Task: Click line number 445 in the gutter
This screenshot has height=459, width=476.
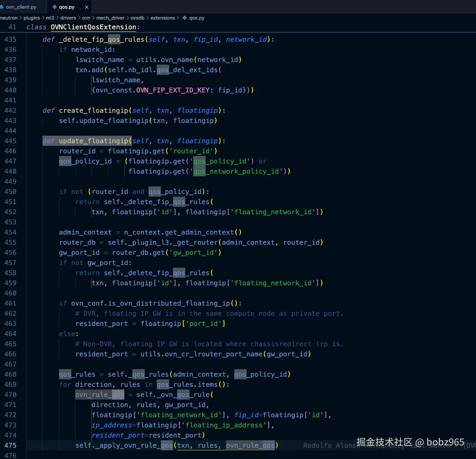Action: (x=11, y=141)
